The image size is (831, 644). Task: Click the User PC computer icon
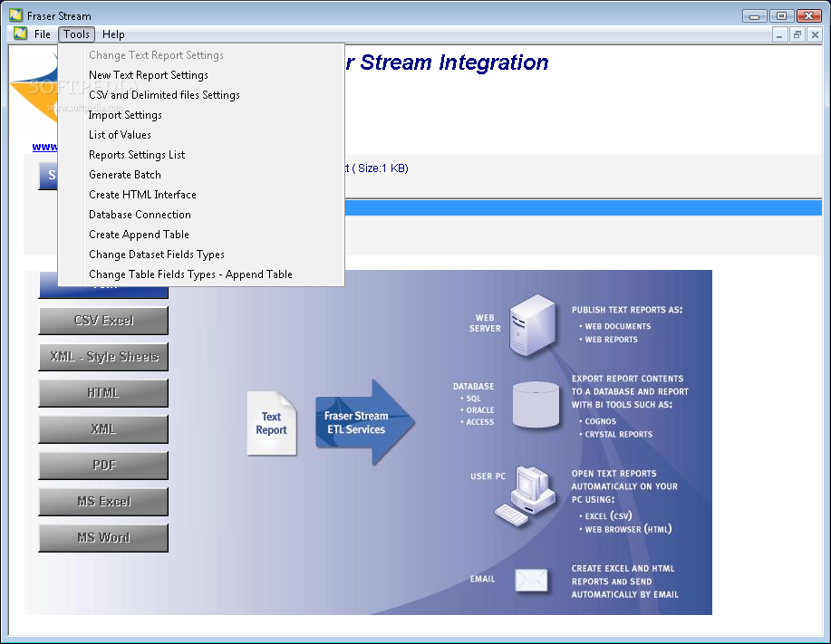pos(525,496)
